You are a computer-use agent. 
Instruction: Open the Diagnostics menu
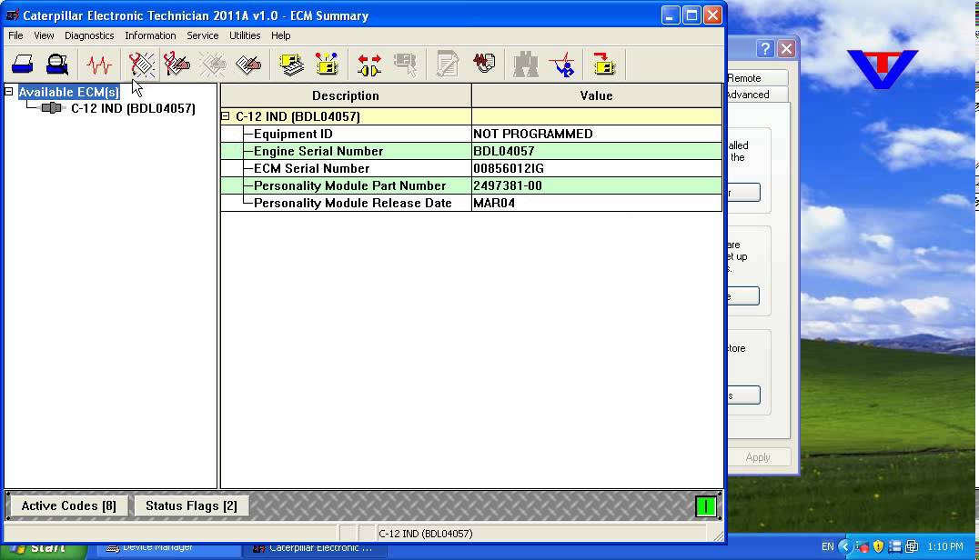click(x=89, y=35)
